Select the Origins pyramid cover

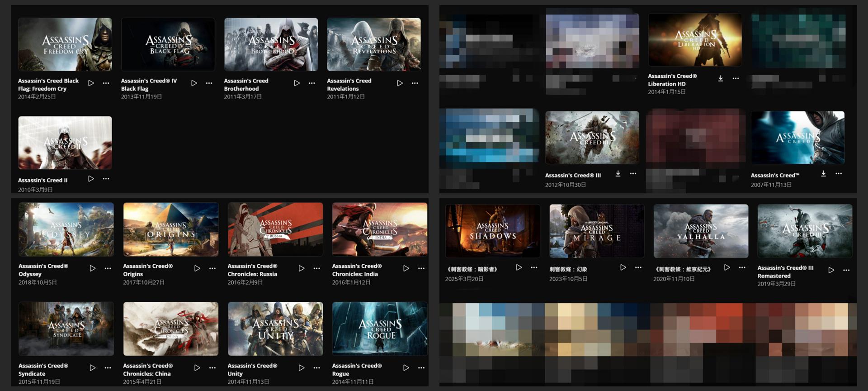click(171, 229)
